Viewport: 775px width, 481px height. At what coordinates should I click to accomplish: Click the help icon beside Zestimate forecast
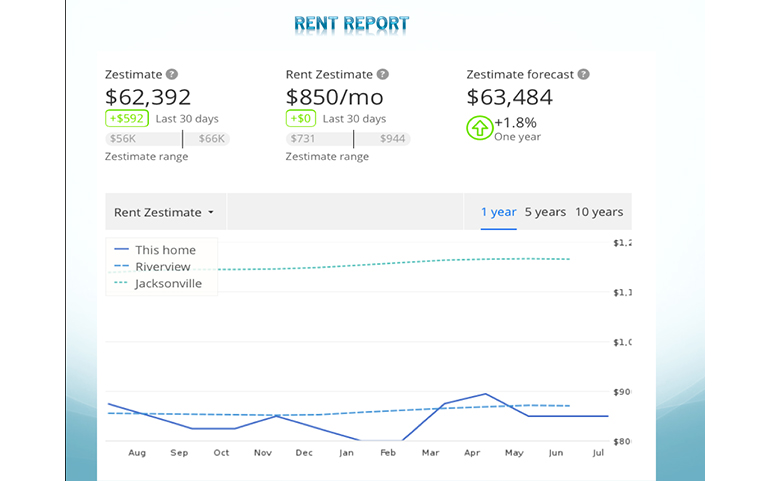[583, 75]
